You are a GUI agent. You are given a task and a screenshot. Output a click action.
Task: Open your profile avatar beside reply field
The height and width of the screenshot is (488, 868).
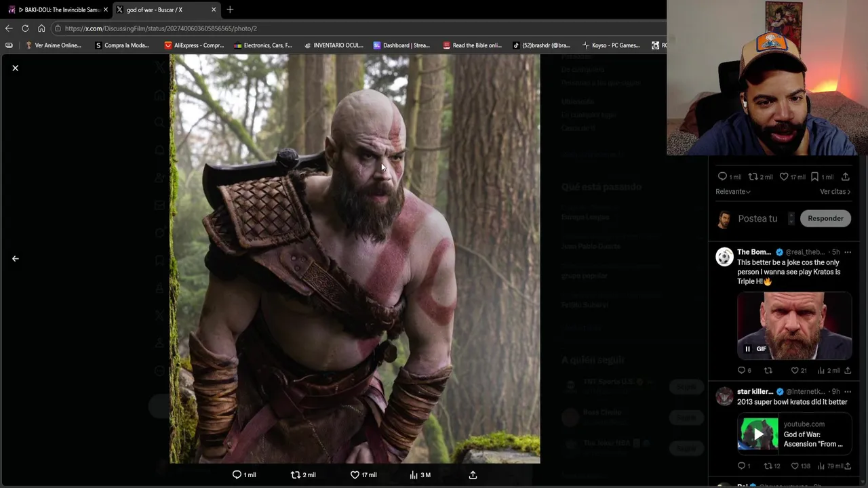(x=724, y=219)
